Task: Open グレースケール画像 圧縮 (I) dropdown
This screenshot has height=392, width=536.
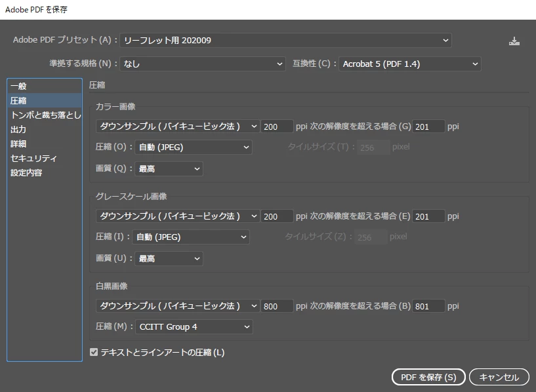Action: coord(191,237)
